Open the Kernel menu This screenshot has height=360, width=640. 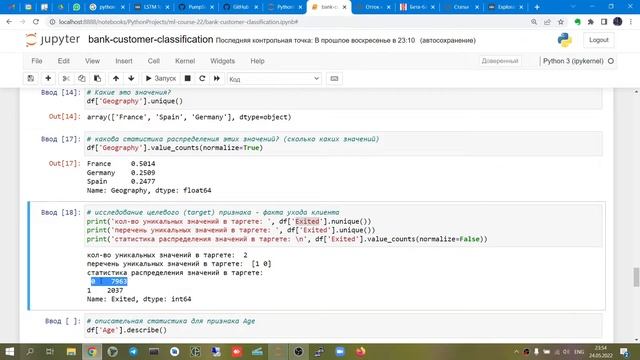(185, 61)
